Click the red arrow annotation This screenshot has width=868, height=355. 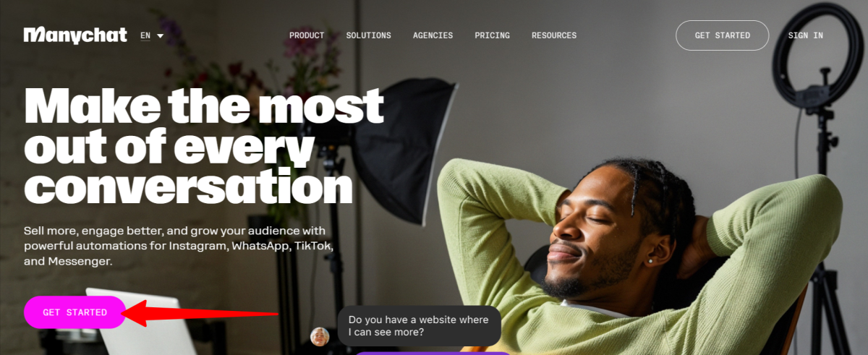(203, 313)
